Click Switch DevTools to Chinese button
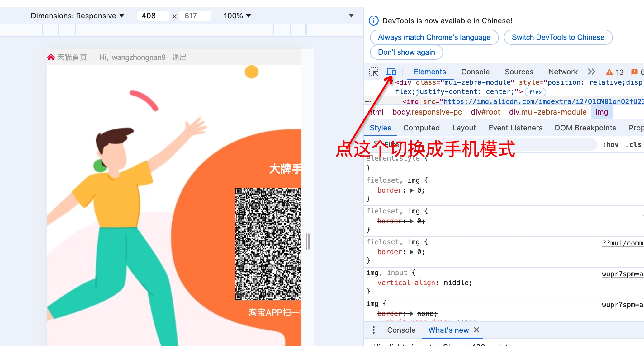The width and height of the screenshot is (644, 346). [558, 37]
